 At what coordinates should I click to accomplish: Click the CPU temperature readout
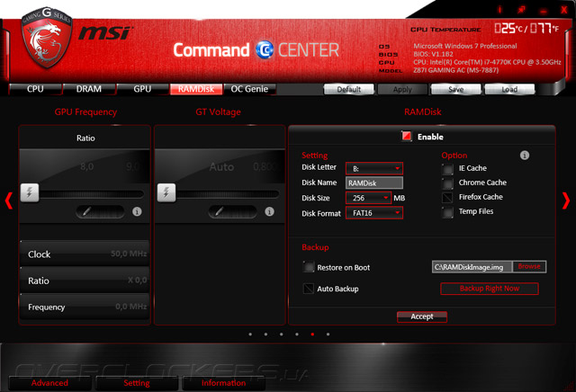pos(526,28)
